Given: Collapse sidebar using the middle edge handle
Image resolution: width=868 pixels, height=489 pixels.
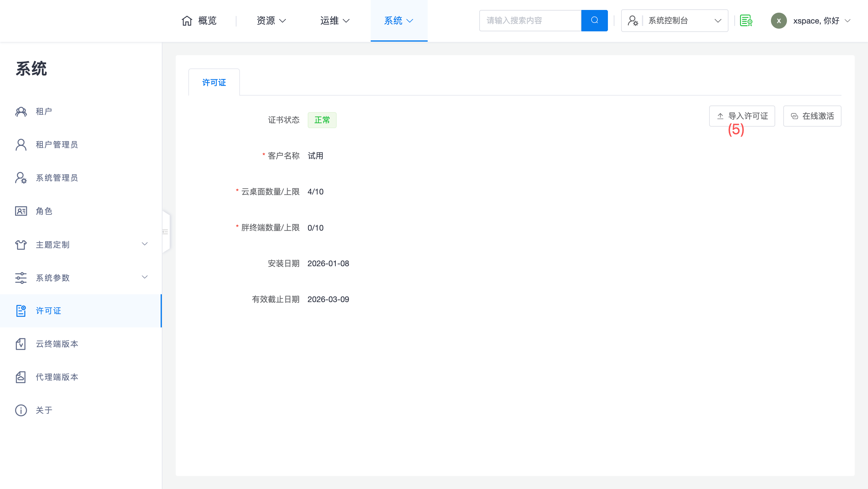Looking at the screenshot, I should (x=165, y=232).
